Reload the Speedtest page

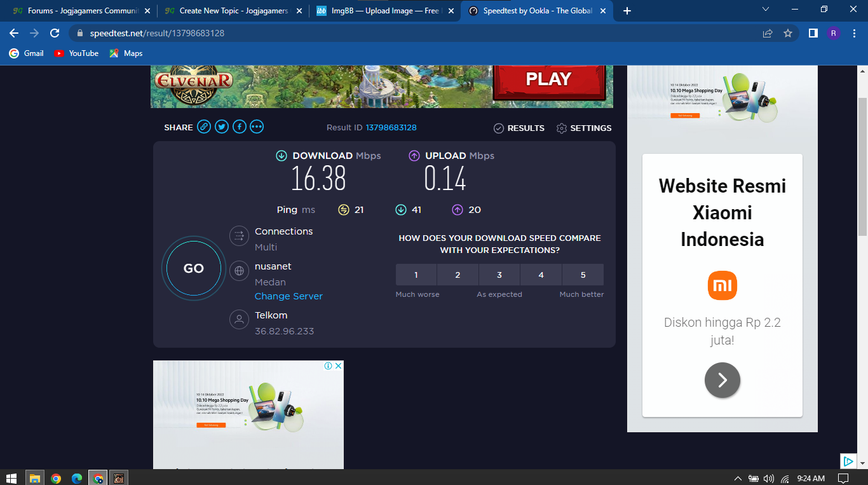pyautogui.click(x=55, y=33)
